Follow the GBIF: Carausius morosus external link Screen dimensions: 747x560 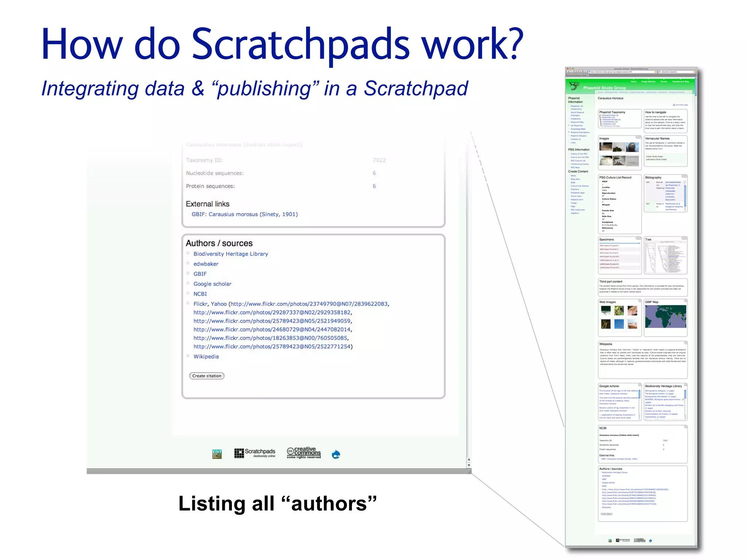[x=244, y=214]
